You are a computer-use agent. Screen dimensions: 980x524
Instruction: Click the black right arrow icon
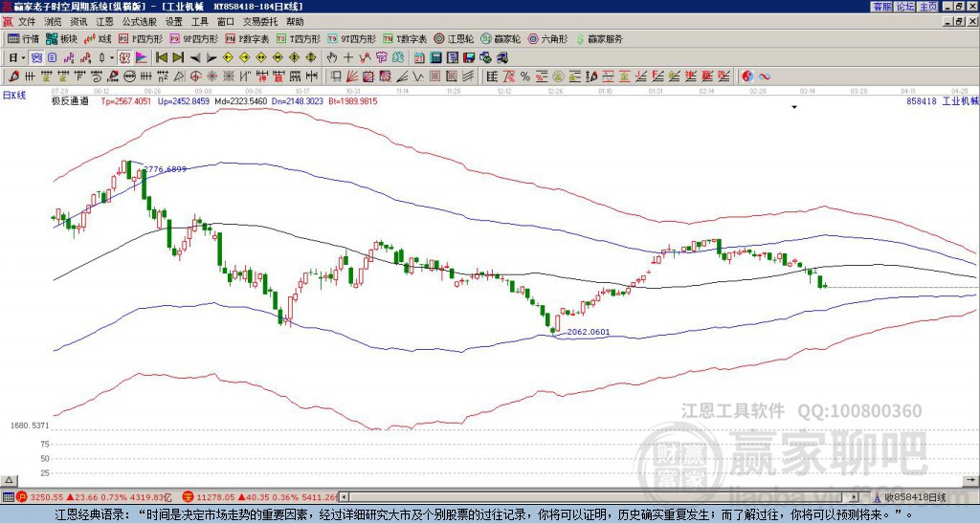click(212, 58)
